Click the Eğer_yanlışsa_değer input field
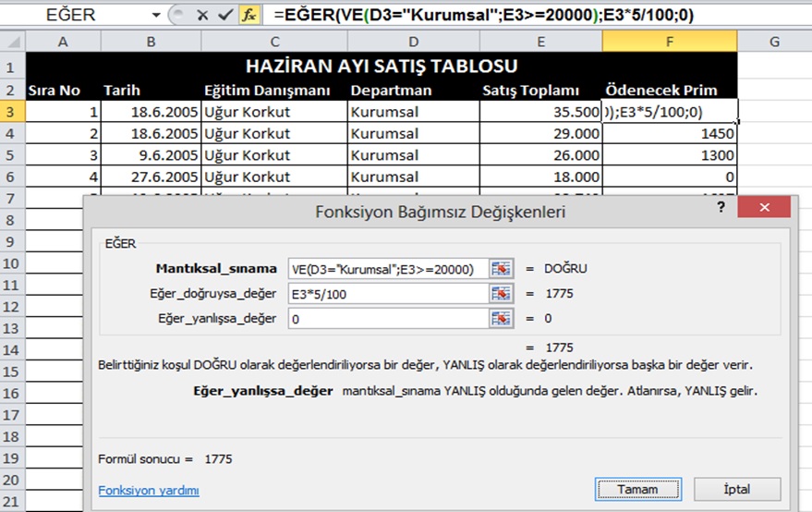The height and width of the screenshot is (512, 812). point(388,318)
